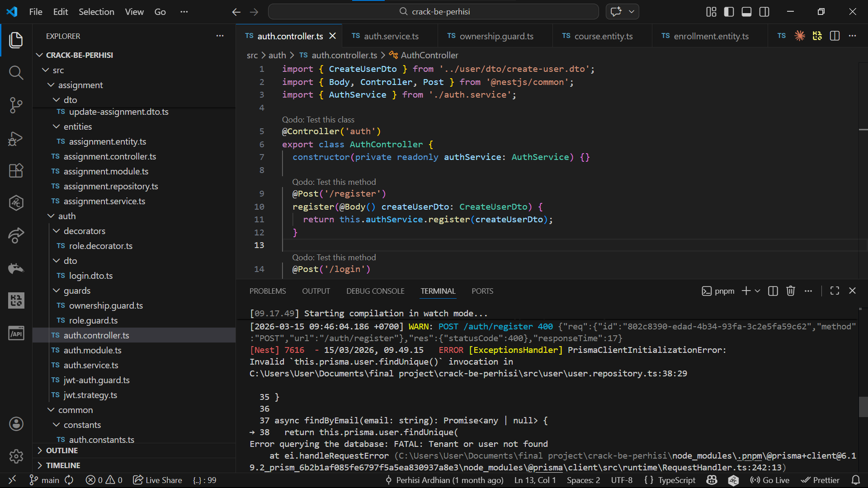Switch to the PROBLEMS panel tab
Screen dimensions: 868x488
coord(268,291)
